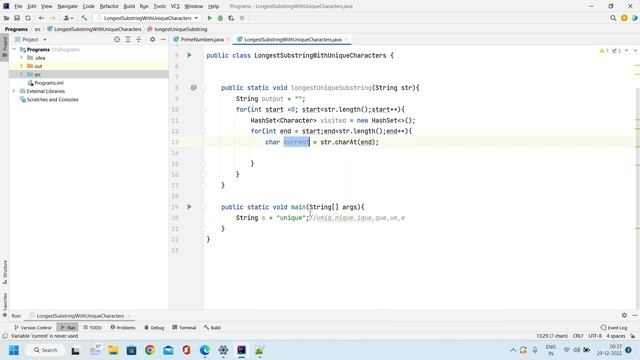Start debugging with the bug icon
This screenshot has height=360, width=640.
click(220, 18)
